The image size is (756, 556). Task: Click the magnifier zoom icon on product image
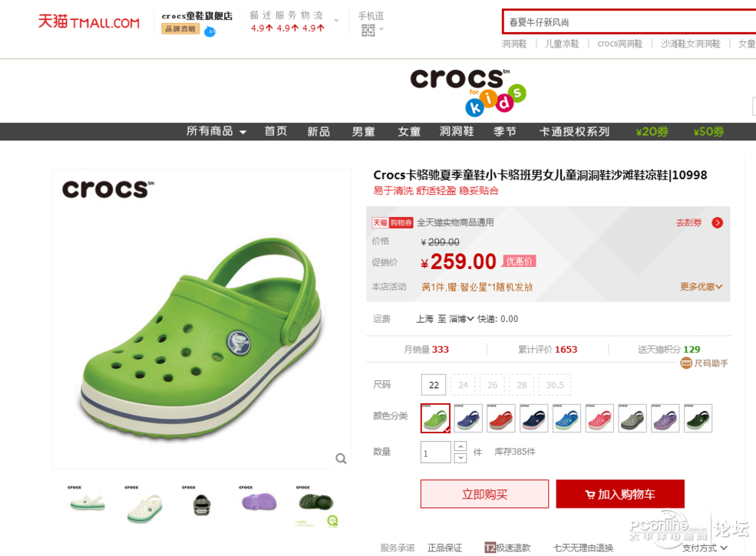tap(341, 459)
